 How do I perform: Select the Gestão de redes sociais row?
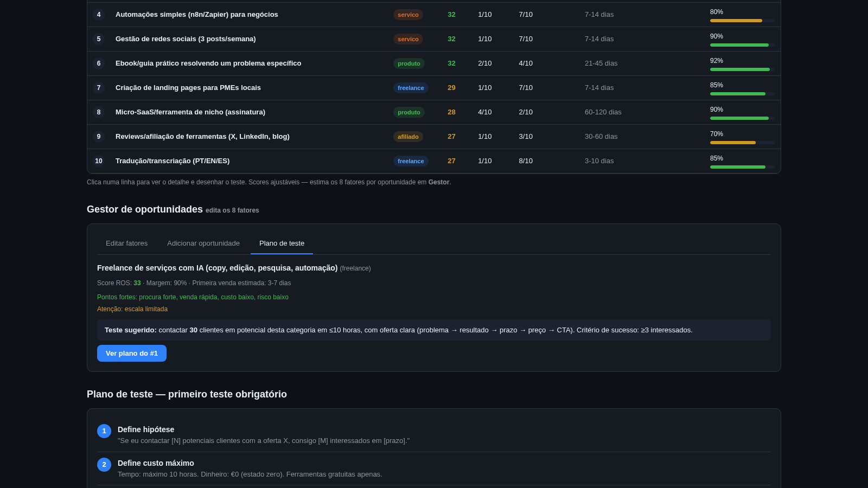click(434, 39)
